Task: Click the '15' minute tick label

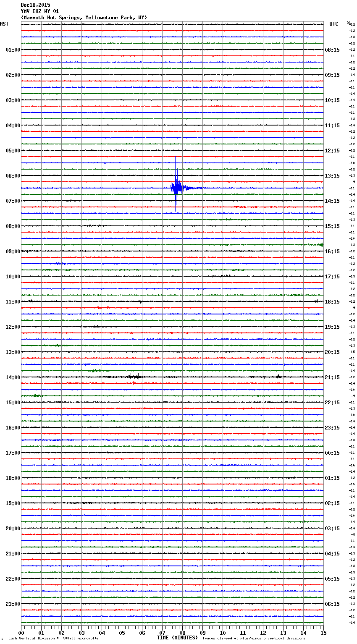Action: [323, 633]
